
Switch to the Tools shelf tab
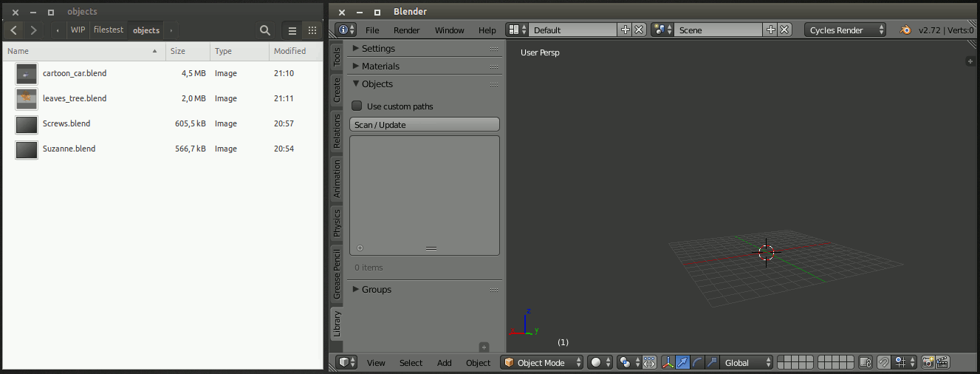tap(337, 58)
